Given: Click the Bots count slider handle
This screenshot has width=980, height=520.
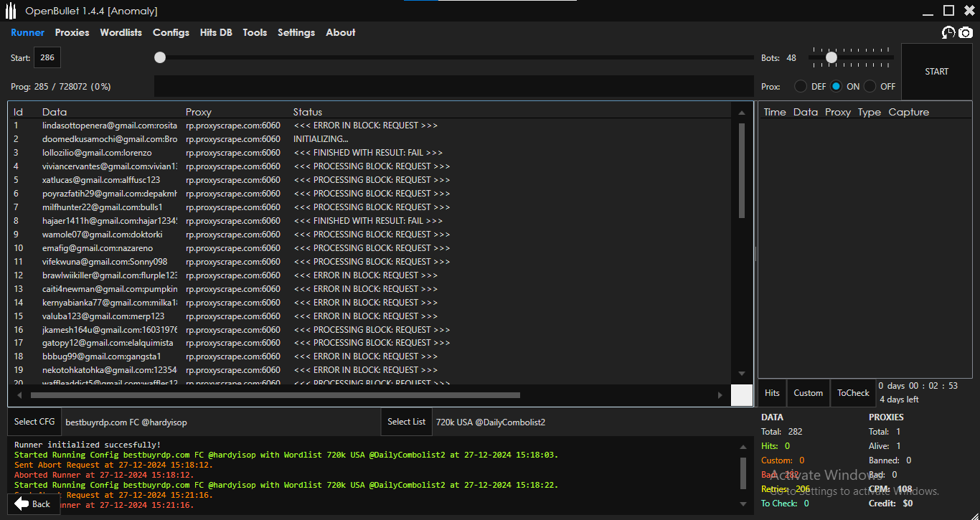Looking at the screenshot, I should pos(831,57).
